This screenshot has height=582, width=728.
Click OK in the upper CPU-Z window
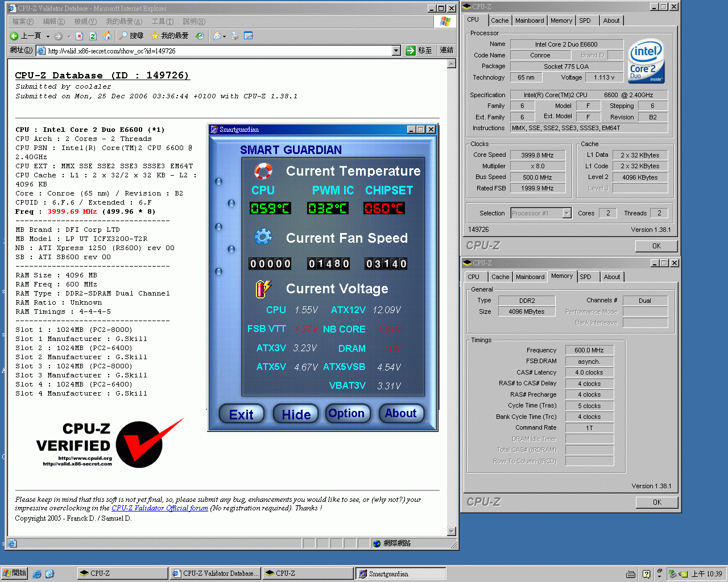(656, 246)
